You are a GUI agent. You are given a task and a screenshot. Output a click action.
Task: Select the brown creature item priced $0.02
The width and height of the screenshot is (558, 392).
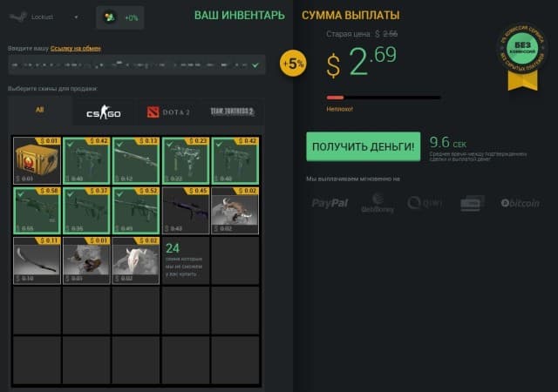click(235, 211)
